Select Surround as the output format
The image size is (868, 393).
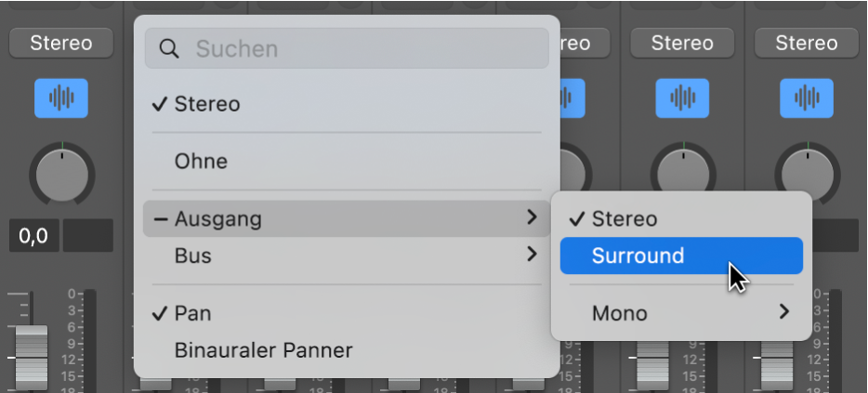[681, 255]
